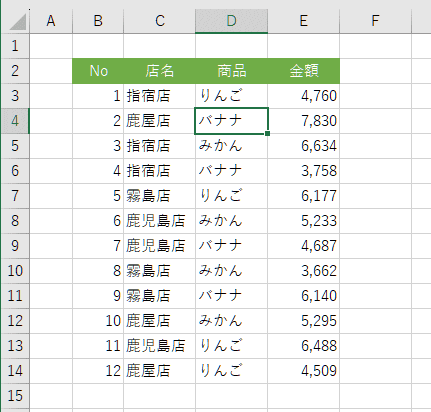Viewport: 431px width, 412px height.
Task: Select column A header
Action: 51,21
